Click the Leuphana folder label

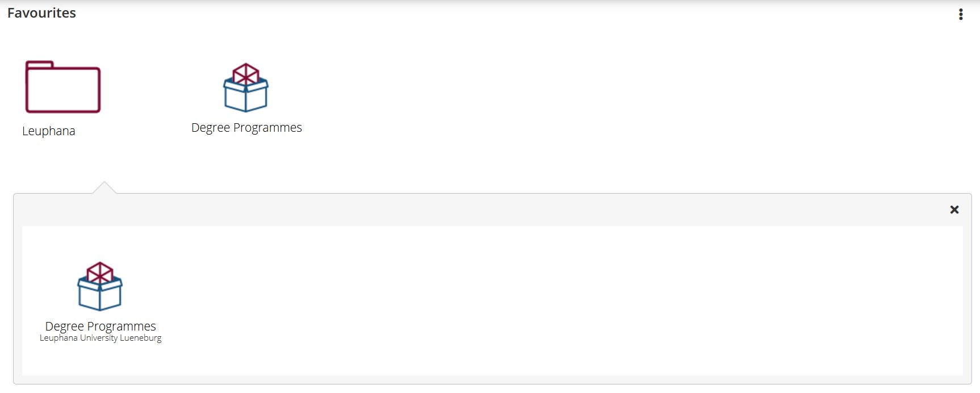49,131
